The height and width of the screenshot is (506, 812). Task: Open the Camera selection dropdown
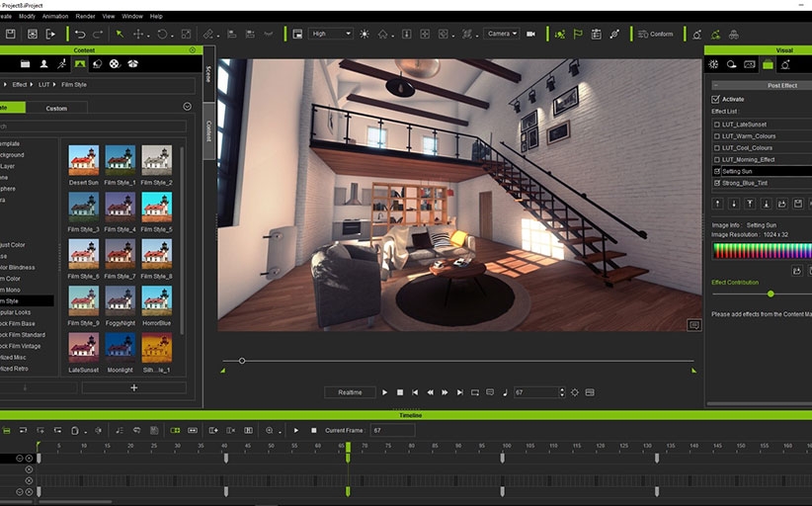tap(502, 34)
